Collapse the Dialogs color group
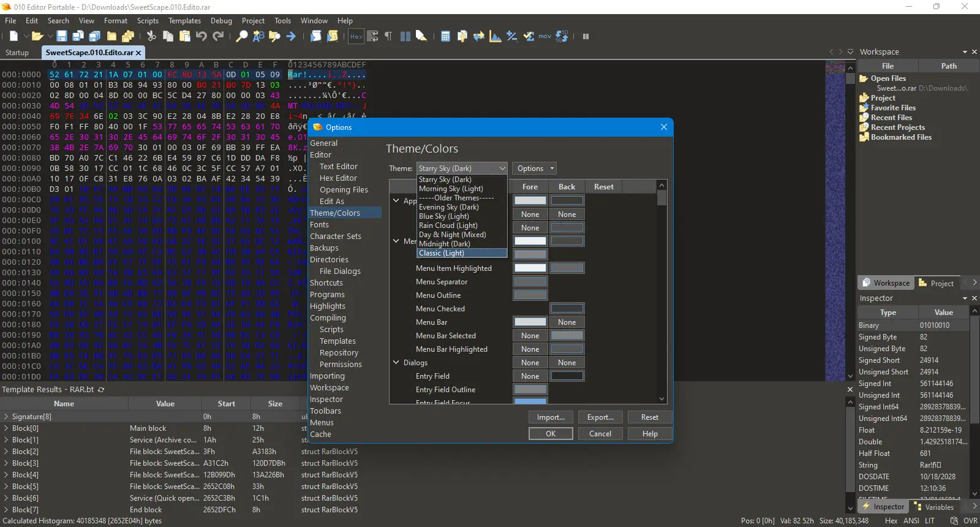 (x=396, y=363)
